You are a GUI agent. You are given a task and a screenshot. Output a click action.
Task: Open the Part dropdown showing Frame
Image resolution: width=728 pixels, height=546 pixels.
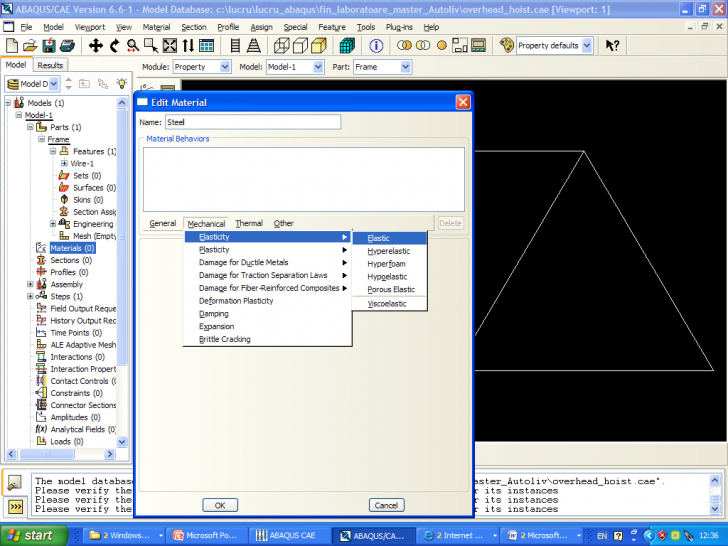pyautogui.click(x=405, y=67)
